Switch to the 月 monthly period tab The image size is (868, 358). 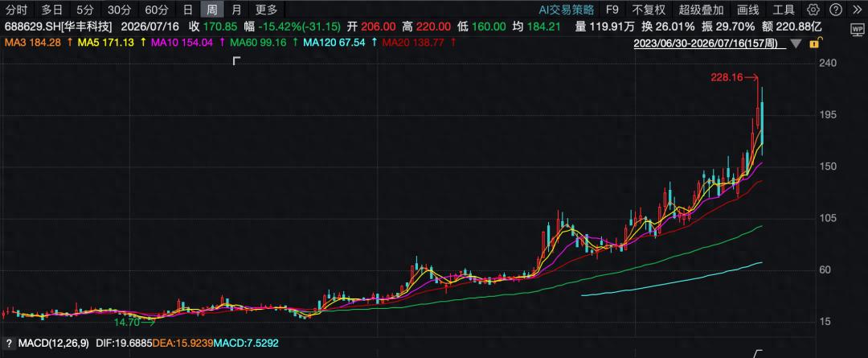[236, 10]
